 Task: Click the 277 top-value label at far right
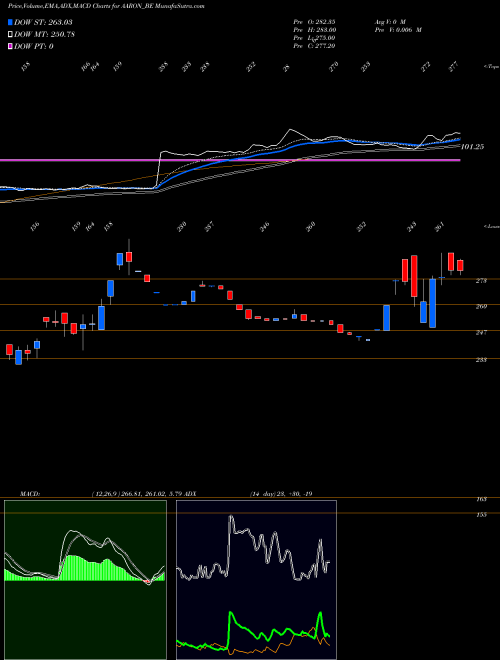pos(453,67)
